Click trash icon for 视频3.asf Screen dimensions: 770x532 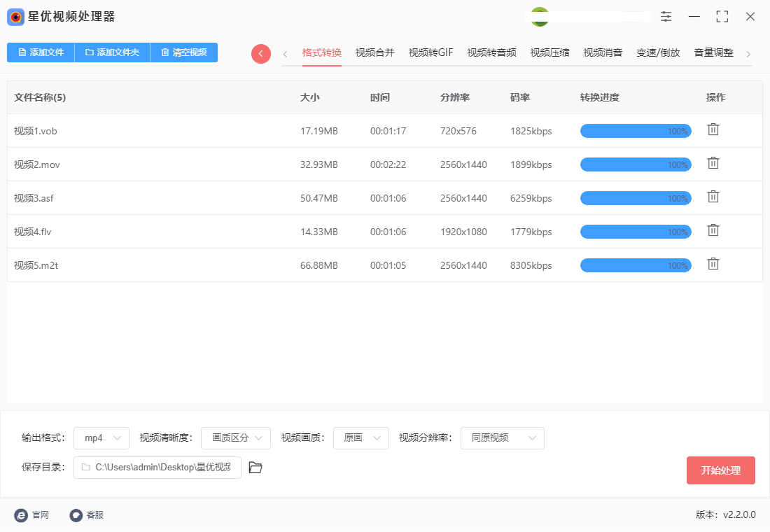pos(713,197)
